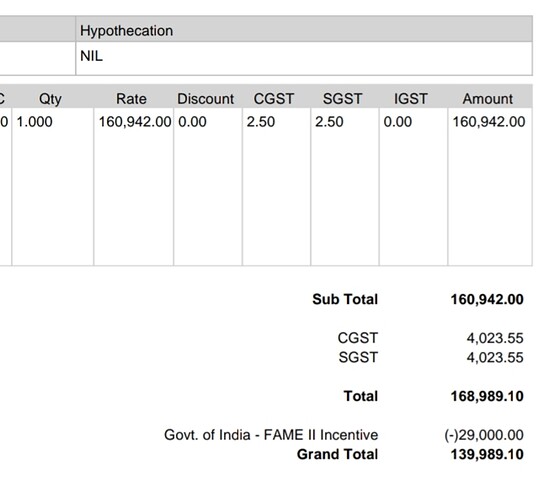Select the Discount cell 0.00
Viewport: 557px width, 500px height.
(192, 122)
